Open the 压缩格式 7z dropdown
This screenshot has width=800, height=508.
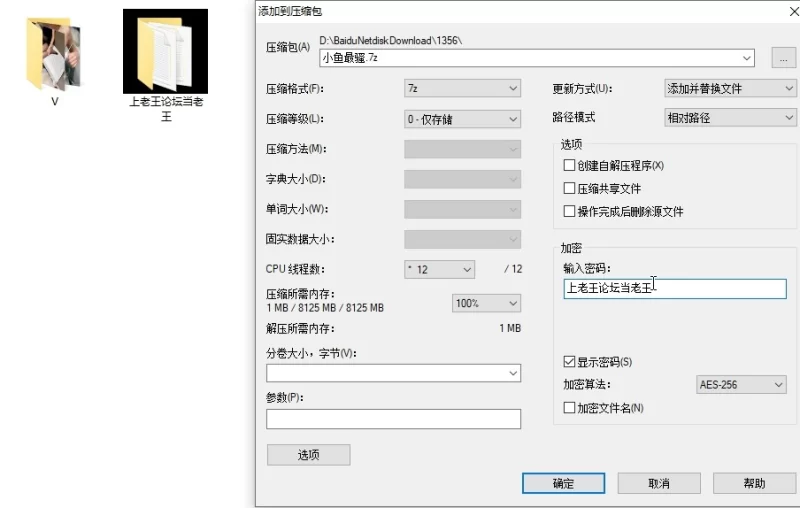(x=462, y=89)
